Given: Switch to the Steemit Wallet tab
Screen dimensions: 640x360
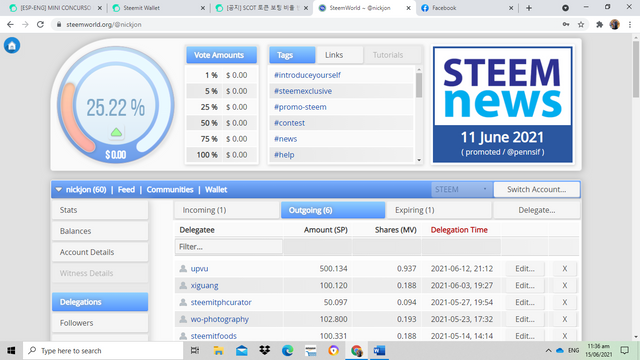Looking at the screenshot, I should coord(159,8).
